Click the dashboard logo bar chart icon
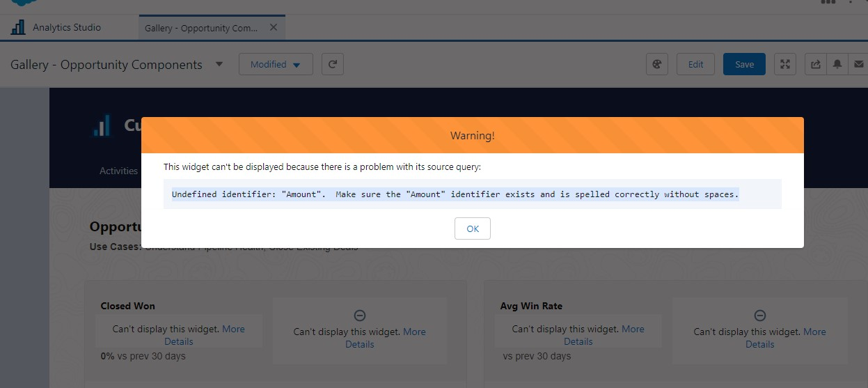 click(x=102, y=125)
